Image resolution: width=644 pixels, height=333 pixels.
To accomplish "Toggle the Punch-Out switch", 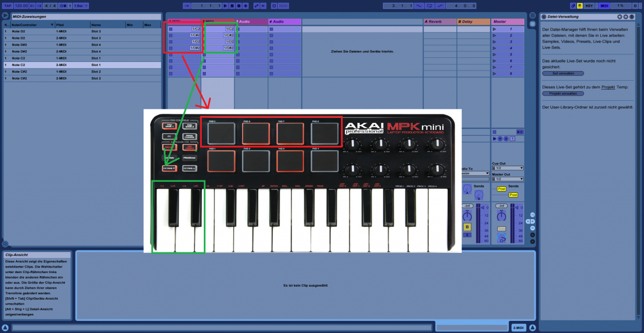I will [x=440, y=6].
